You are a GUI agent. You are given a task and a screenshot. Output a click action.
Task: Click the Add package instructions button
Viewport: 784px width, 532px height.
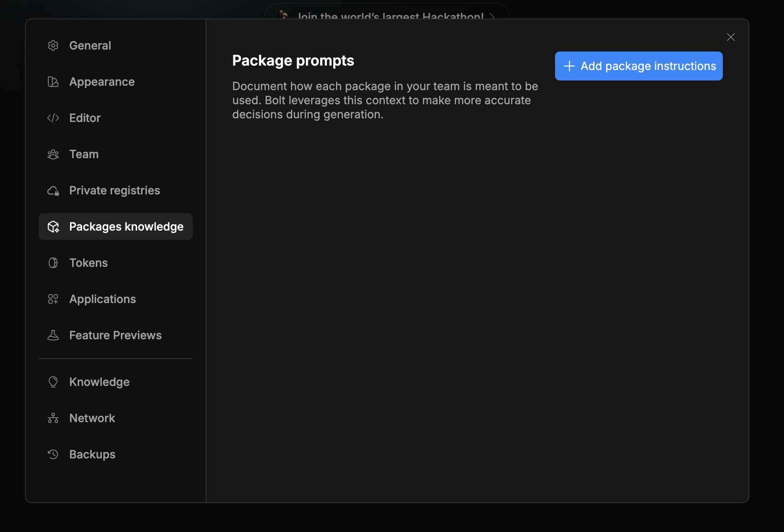point(638,66)
